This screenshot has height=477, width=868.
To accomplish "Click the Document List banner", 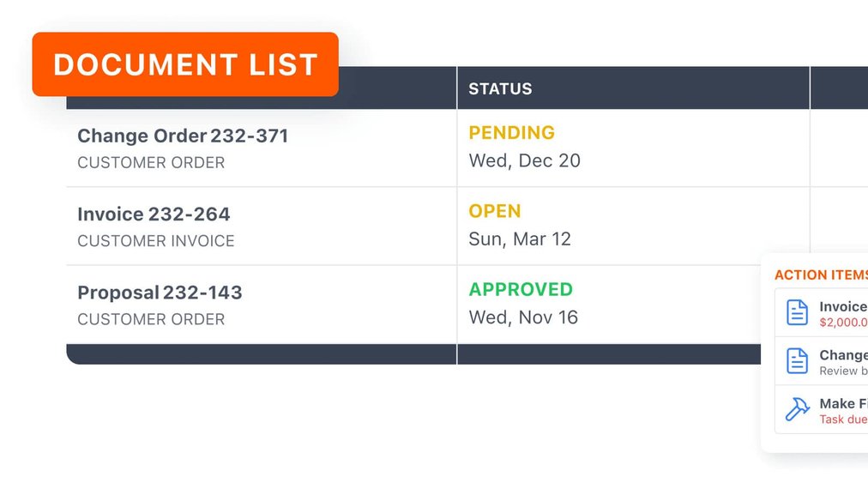I will 185,64.
